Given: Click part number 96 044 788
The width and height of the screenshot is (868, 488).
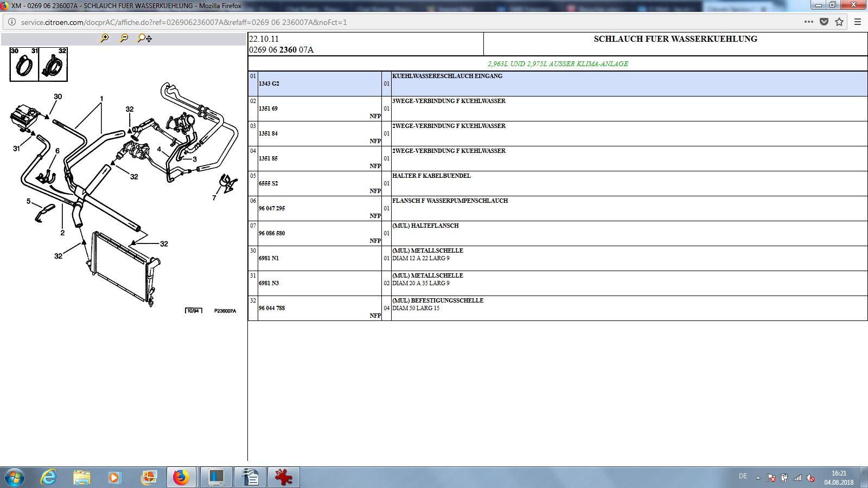Looking at the screenshot, I should (x=272, y=308).
